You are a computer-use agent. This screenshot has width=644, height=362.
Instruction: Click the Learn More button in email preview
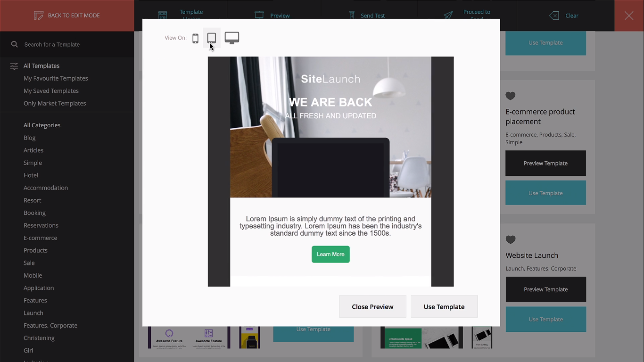pyautogui.click(x=330, y=254)
